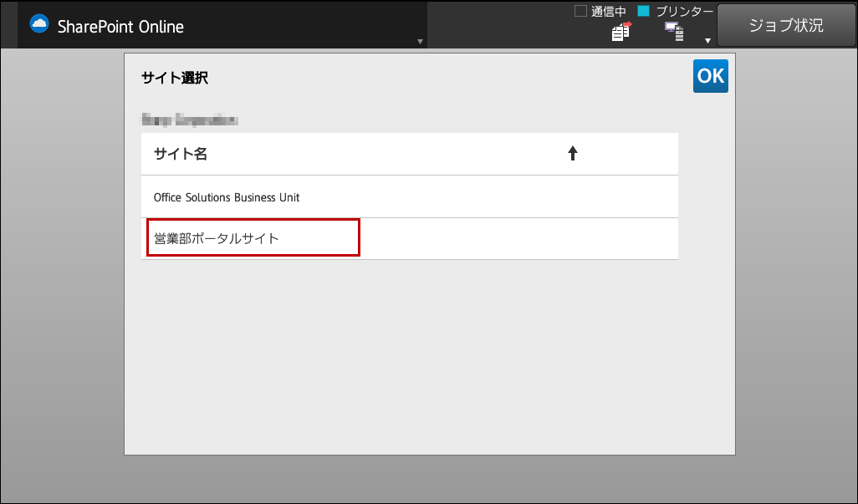Open the SharePoint Online title dropdown arrow
The height and width of the screenshot is (504, 858).
[x=421, y=42]
